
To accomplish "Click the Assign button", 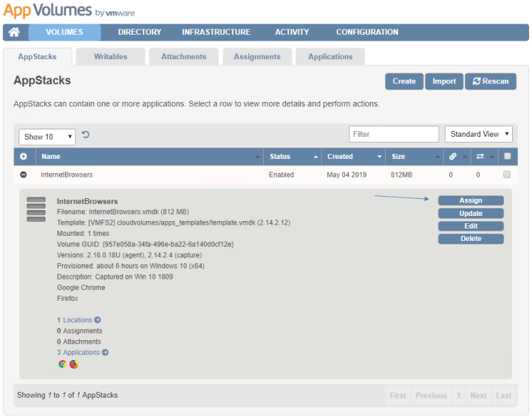I will [471, 200].
